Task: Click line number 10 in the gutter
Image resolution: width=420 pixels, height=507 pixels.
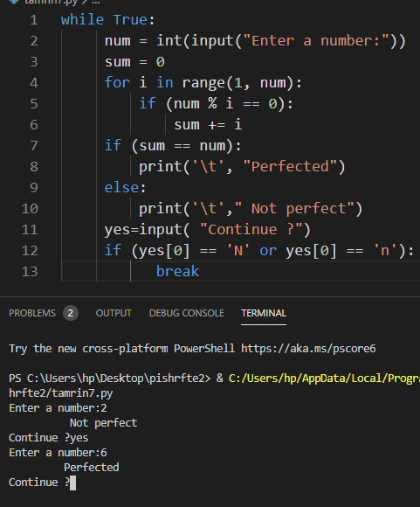Action: pos(30,209)
